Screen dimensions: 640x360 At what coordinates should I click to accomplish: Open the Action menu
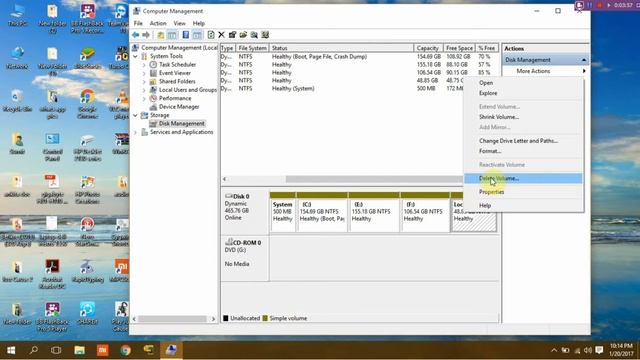click(x=158, y=23)
